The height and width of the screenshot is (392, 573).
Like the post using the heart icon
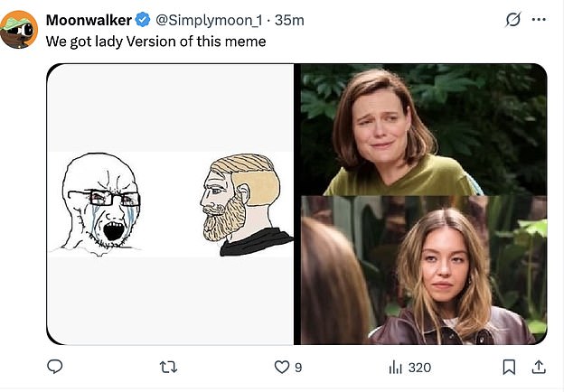point(281,367)
